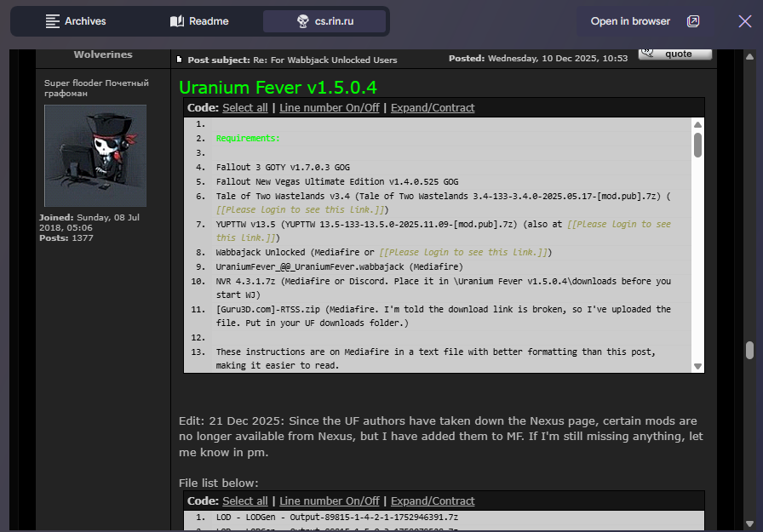Click Open in browser button
The image size is (763, 532).
(645, 21)
